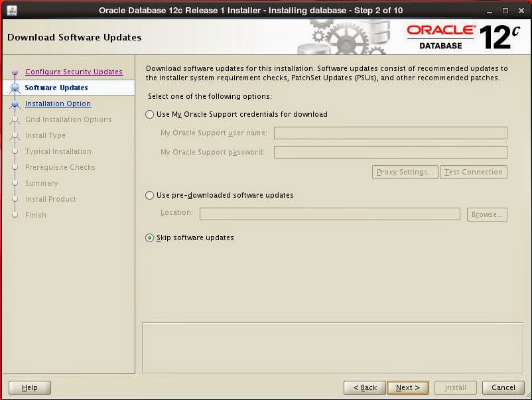Open the Help button
The height and width of the screenshot is (400, 532).
click(30, 387)
